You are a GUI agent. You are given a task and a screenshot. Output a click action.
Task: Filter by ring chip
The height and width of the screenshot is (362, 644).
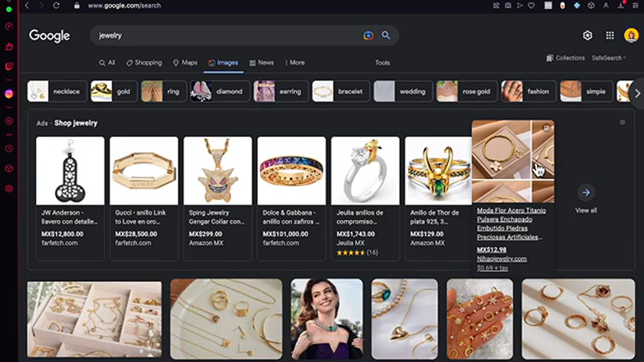tap(164, 91)
